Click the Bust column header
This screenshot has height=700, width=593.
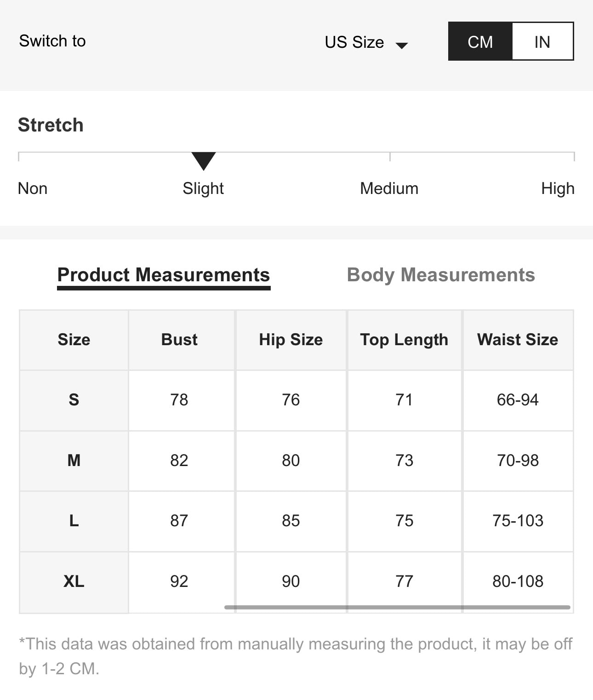point(179,340)
